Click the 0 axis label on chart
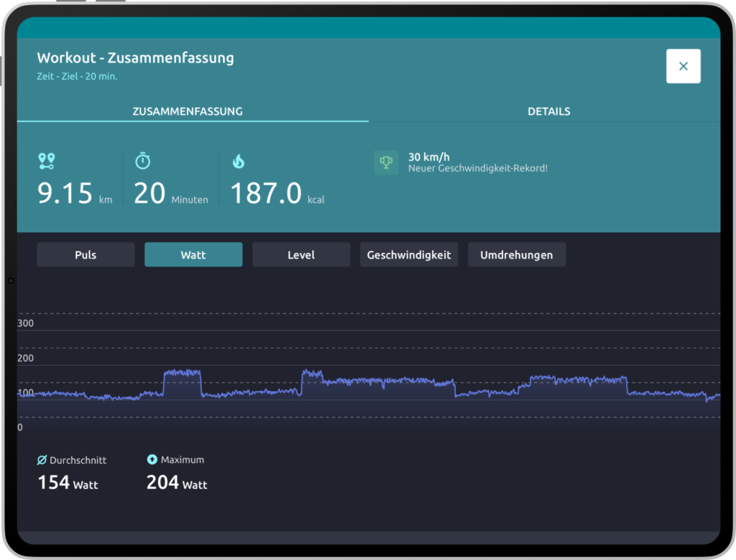The width and height of the screenshot is (736, 560). click(19, 427)
